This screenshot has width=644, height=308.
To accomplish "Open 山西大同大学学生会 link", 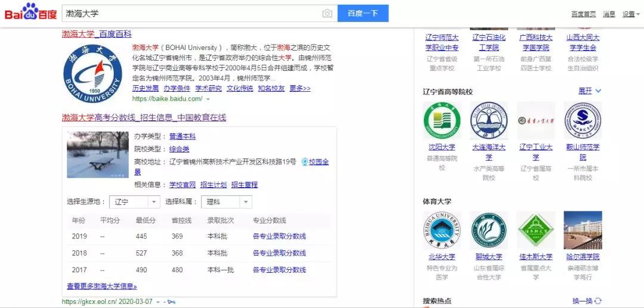I will pyautogui.click(x=583, y=43).
